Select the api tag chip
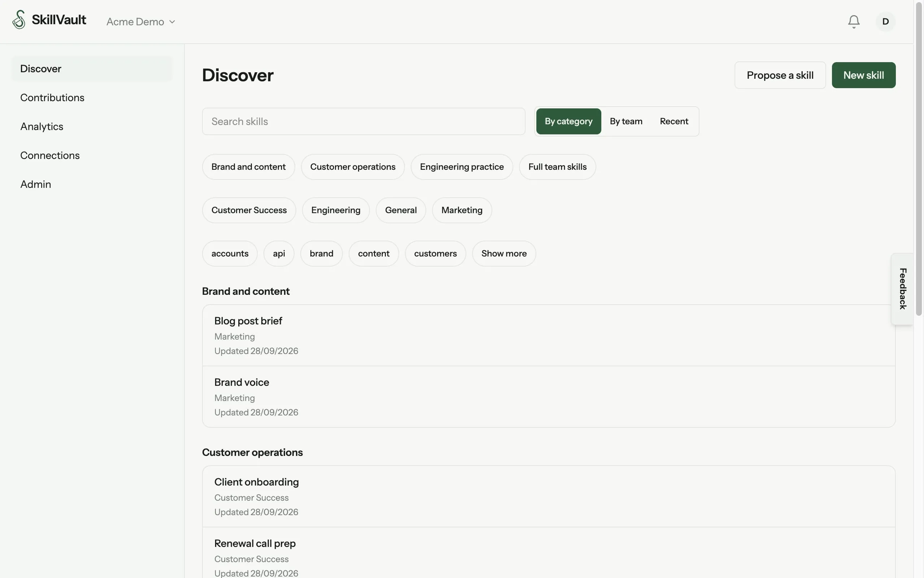 (279, 254)
